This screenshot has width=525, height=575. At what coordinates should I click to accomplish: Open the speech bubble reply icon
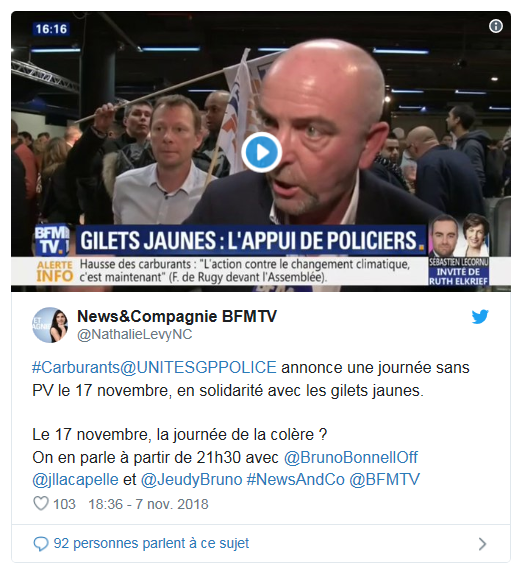tap(41, 544)
